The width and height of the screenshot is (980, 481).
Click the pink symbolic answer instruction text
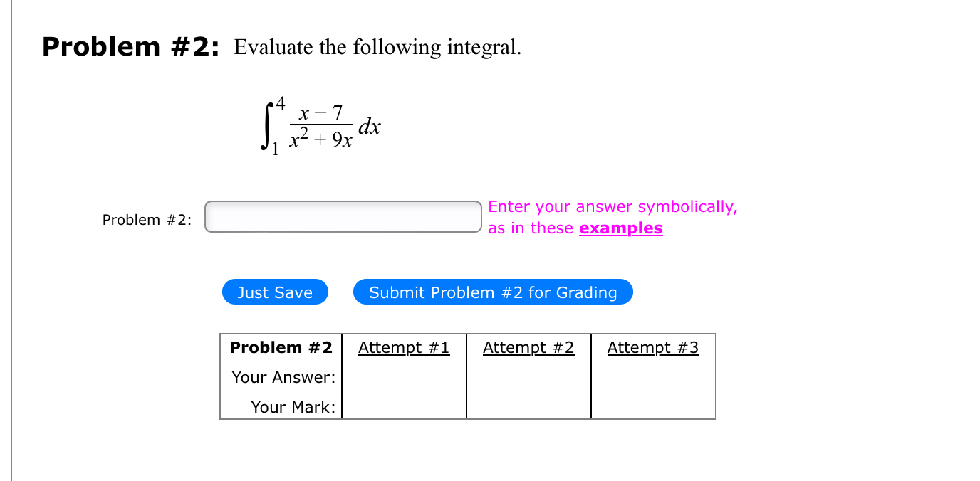coord(611,207)
